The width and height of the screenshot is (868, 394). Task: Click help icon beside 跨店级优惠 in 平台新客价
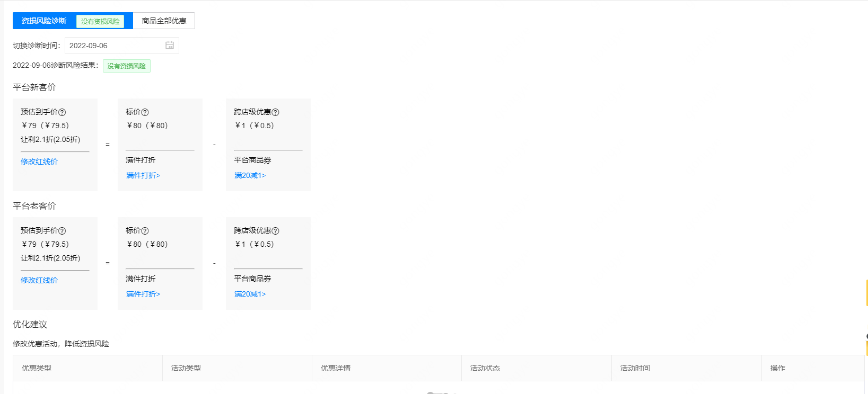[275, 112]
